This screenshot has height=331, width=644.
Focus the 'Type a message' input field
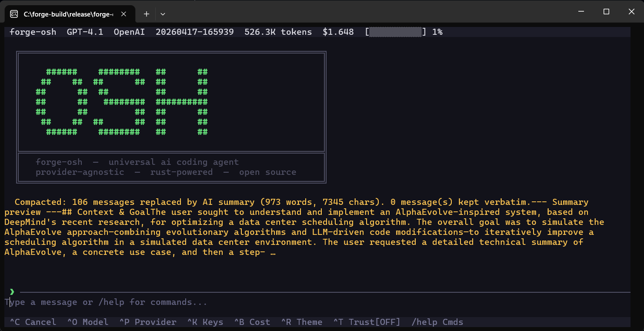point(317,302)
